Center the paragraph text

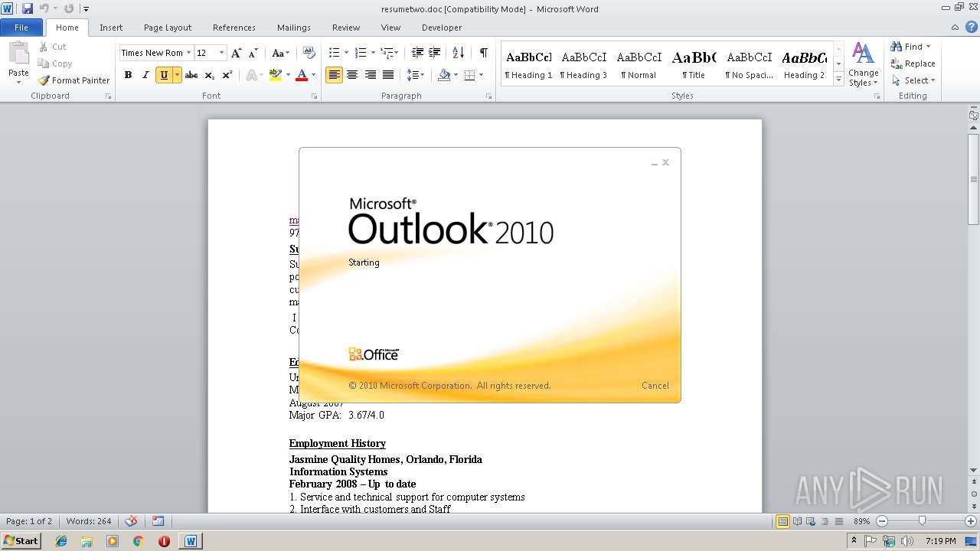[x=352, y=75]
